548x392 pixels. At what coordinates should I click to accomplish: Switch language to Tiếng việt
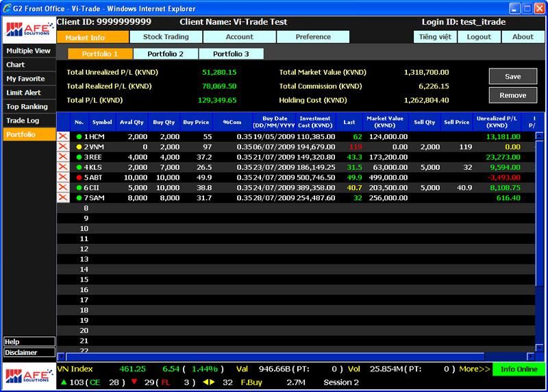[x=435, y=37]
